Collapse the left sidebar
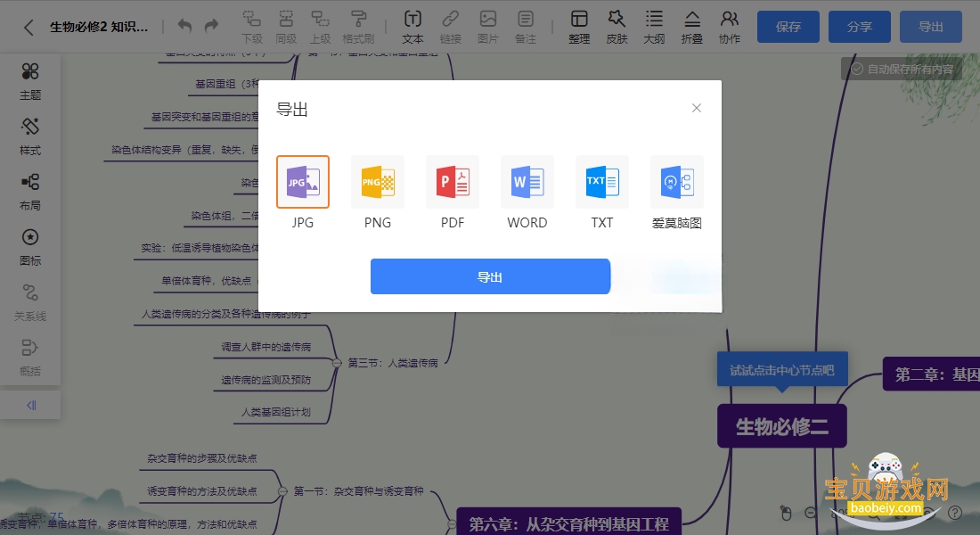Image resolution: width=980 pixels, height=535 pixels. (x=30, y=405)
